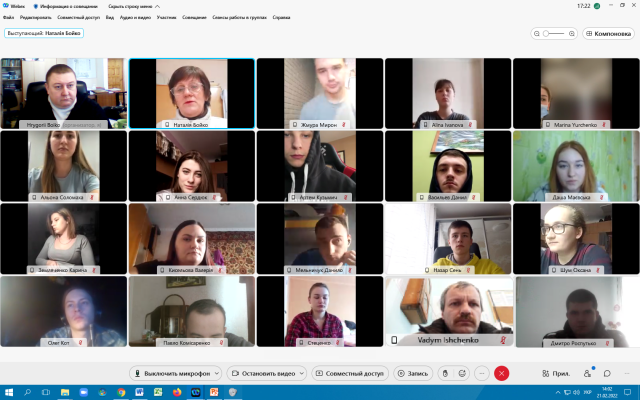
Task: Open the emoji reactions icon
Action: 462,373
